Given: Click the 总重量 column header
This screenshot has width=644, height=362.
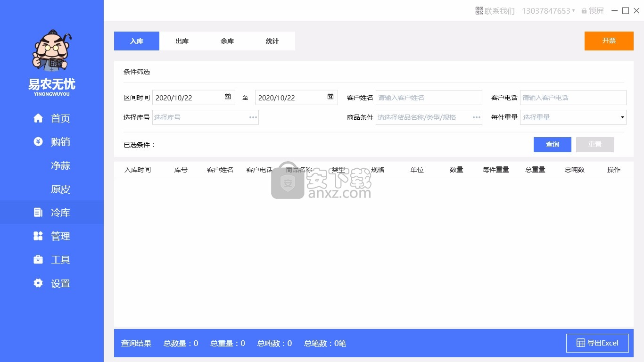Looking at the screenshot, I should click(x=536, y=170).
